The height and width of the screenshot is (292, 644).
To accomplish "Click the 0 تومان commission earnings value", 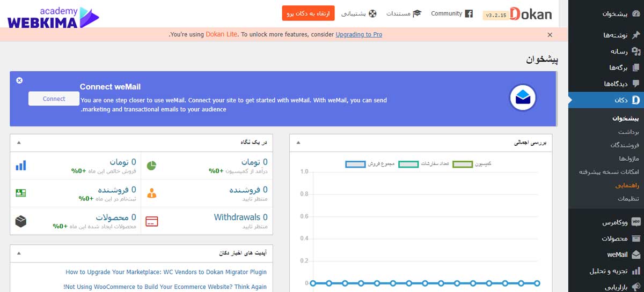I will [x=254, y=162].
